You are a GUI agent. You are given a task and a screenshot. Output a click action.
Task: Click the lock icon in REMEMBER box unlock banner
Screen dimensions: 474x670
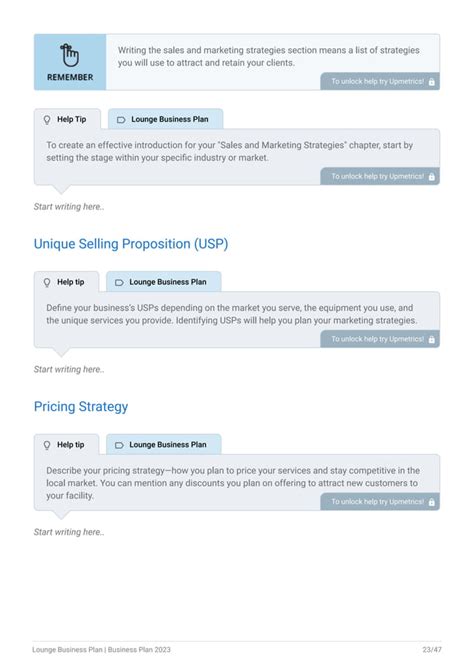(x=432, y=82)
